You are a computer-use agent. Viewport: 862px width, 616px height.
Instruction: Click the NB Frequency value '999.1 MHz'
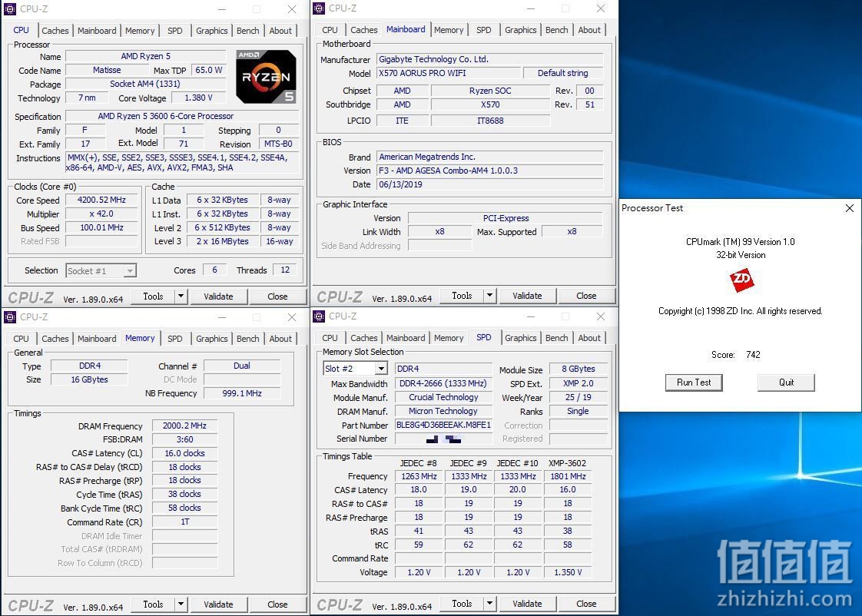(242, 393)
